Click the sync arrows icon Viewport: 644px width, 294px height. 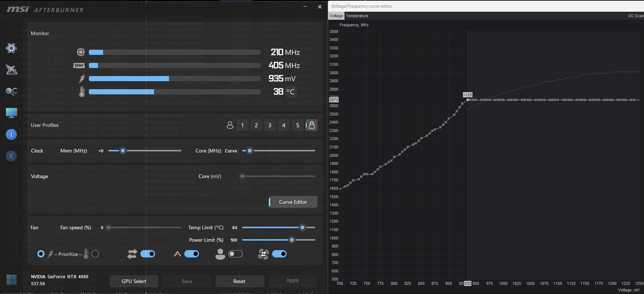[x=132, y=254]
